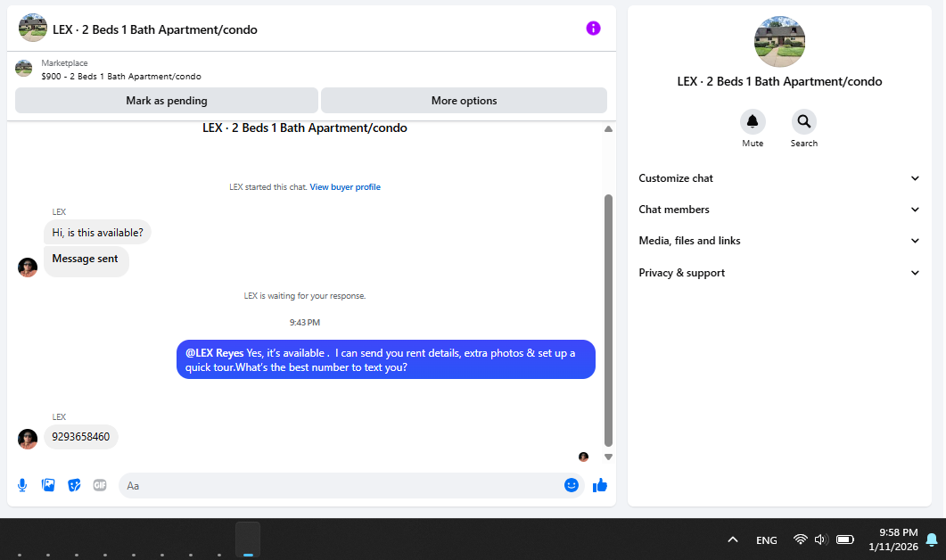Open ENG language input indicator
This screenshot has height=560, width=946.
766,540
